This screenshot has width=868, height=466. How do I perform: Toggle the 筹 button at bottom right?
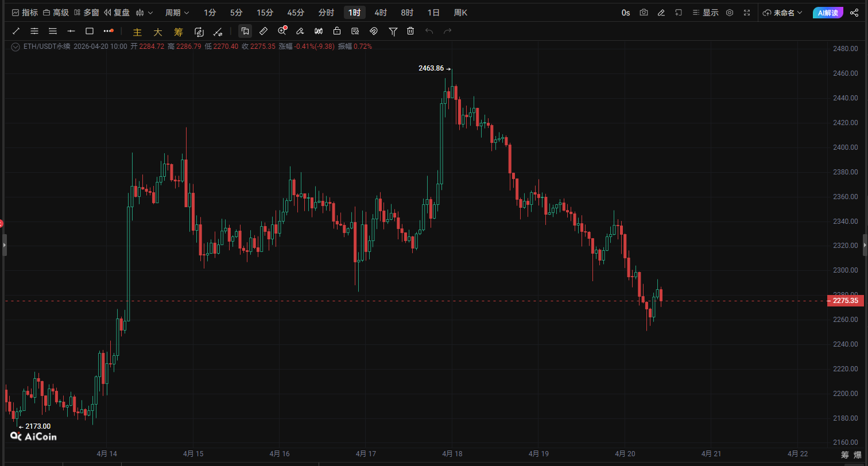(x=845, y=455)
